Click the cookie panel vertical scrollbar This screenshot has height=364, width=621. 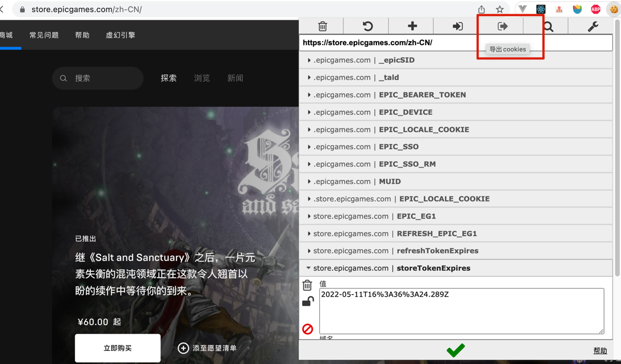[x=617, y=148]
